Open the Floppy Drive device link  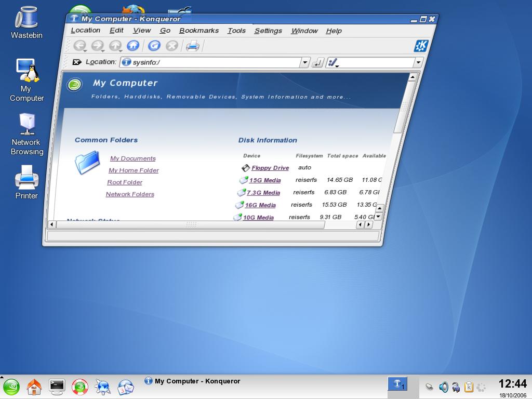(x=270, y=168)
